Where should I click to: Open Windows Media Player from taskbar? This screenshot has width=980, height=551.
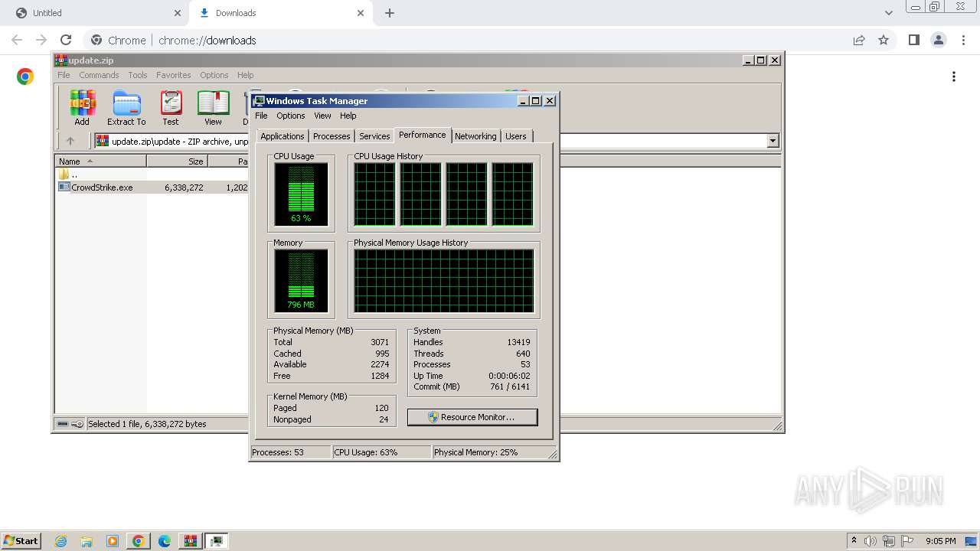point(113,541)
